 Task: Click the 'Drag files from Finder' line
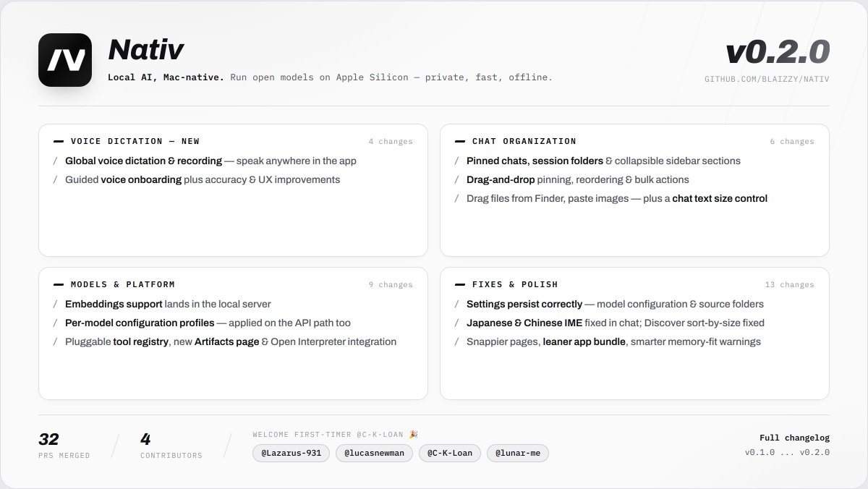click(x=617, y=198)
